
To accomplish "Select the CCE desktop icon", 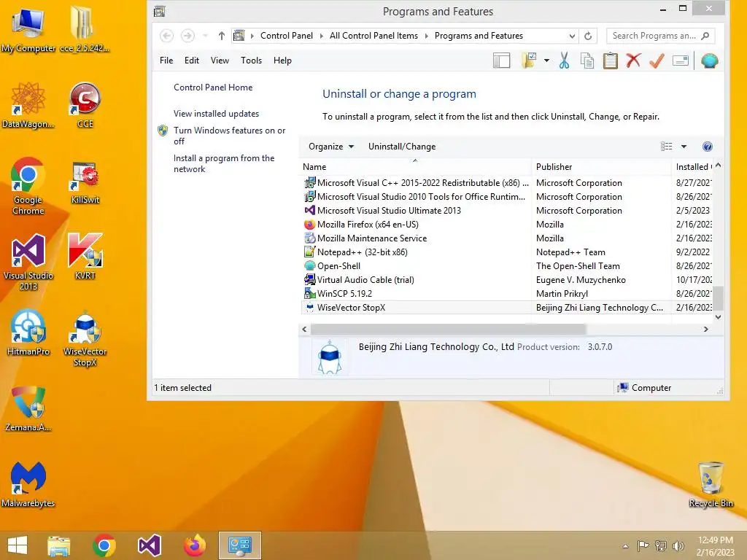I will click(x=85, y=105).
